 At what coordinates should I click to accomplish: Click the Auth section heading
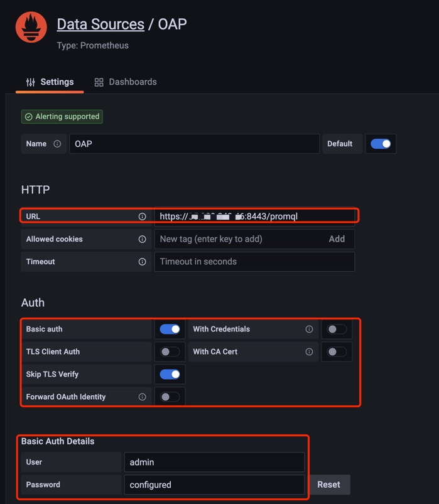click(x=33, y=303)
